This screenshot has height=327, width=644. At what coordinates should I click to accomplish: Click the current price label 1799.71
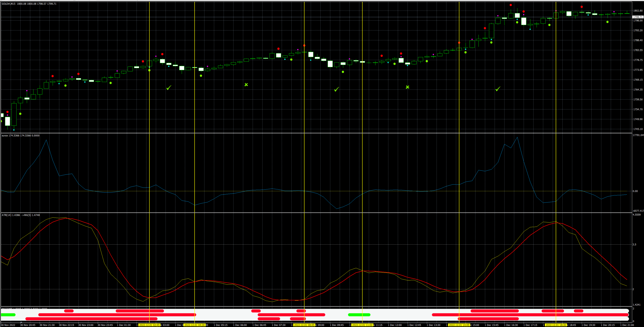638,17
